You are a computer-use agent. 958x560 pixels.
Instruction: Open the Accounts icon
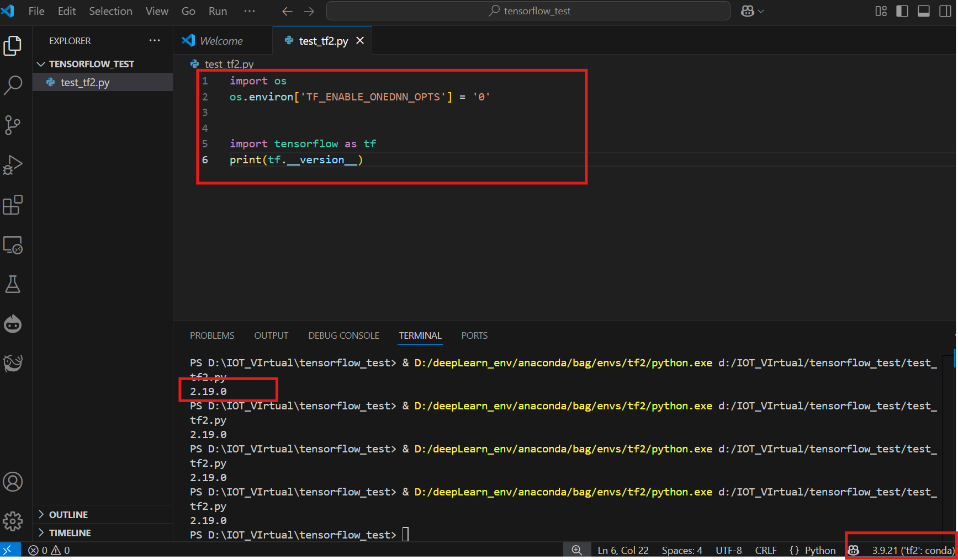click(x=13, y=482)
